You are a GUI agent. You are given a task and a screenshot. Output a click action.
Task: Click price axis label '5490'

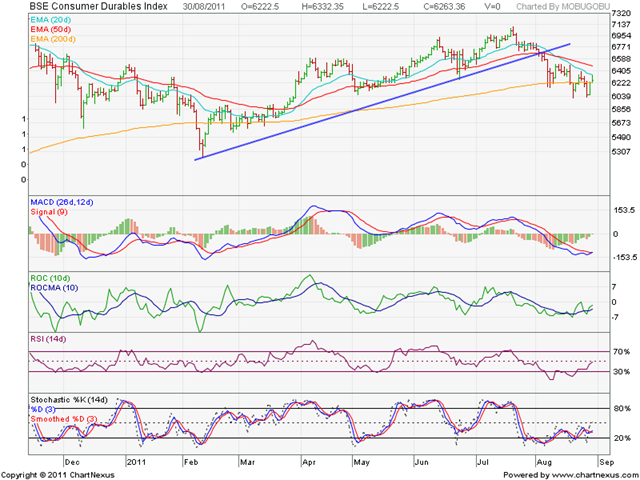click(x=620, y=137)
